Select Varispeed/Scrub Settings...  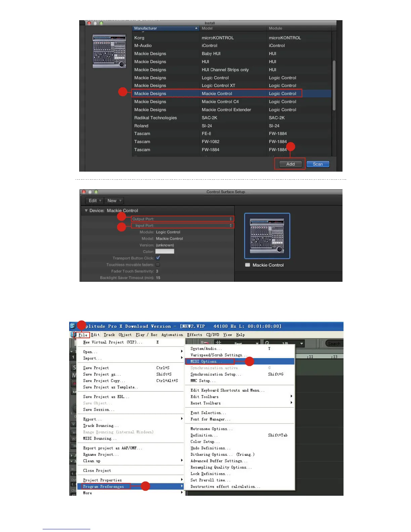[240, 355]
